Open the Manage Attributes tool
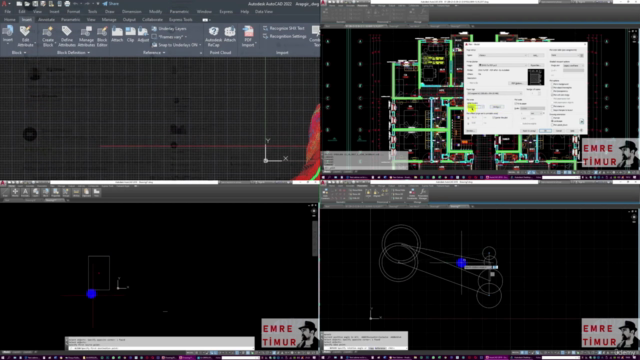This screenshot has width=640, height=360. 86,36
